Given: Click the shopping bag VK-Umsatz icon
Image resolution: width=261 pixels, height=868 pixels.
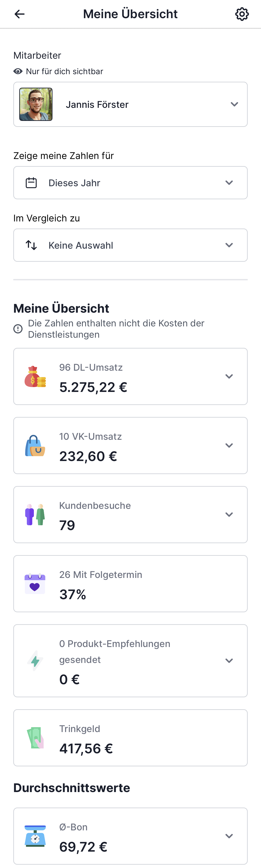Looking at the screenshot, I should (x=35, y=446).
